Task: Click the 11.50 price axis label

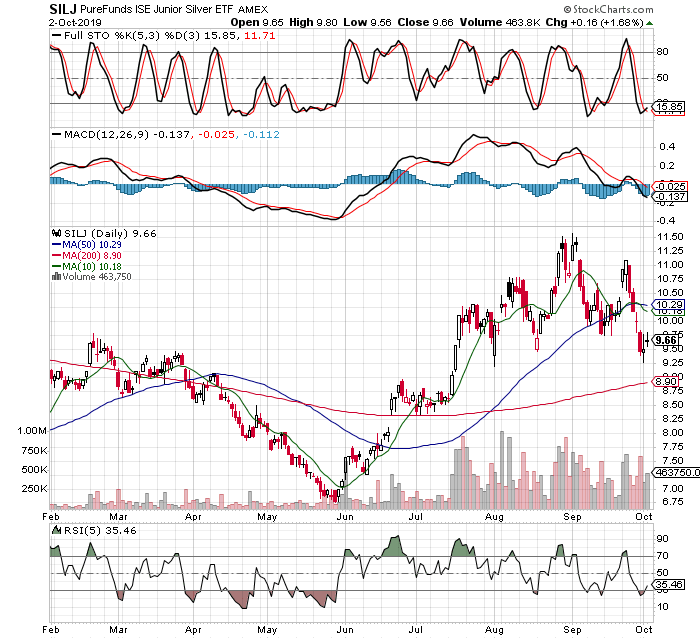Action: point(670,237)
